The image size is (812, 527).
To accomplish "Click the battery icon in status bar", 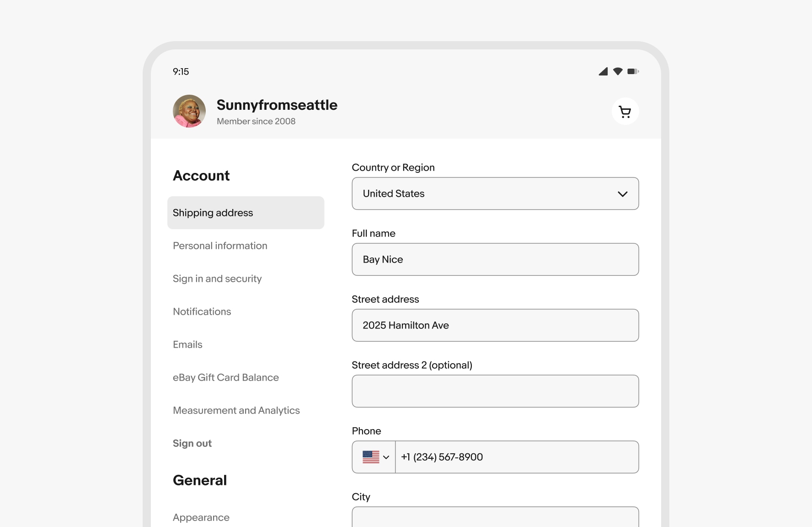I will click(x=633, y=71).
